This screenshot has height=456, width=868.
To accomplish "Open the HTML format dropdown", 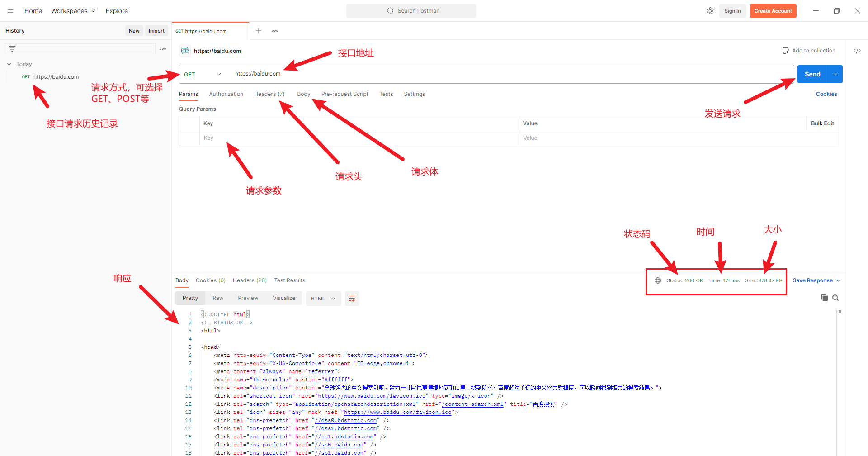I will coord(323,299).
